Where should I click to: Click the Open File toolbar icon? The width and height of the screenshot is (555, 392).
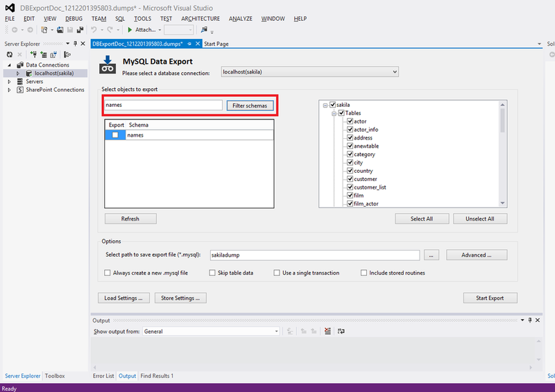[60, 30]
